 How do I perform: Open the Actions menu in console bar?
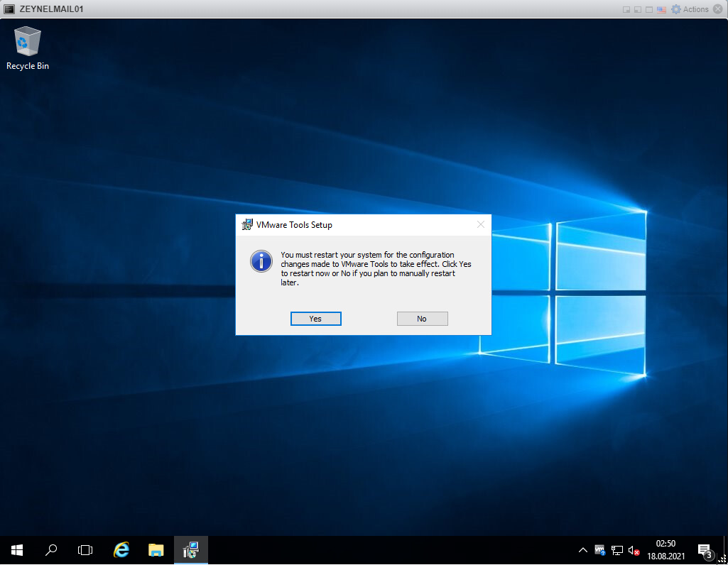tap(690, 9)
